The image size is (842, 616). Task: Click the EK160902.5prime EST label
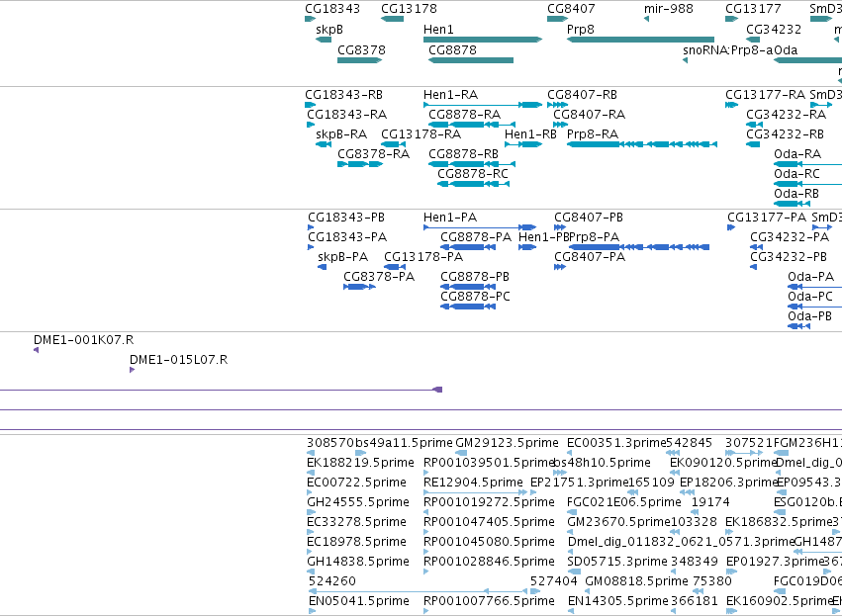[780, 601]
